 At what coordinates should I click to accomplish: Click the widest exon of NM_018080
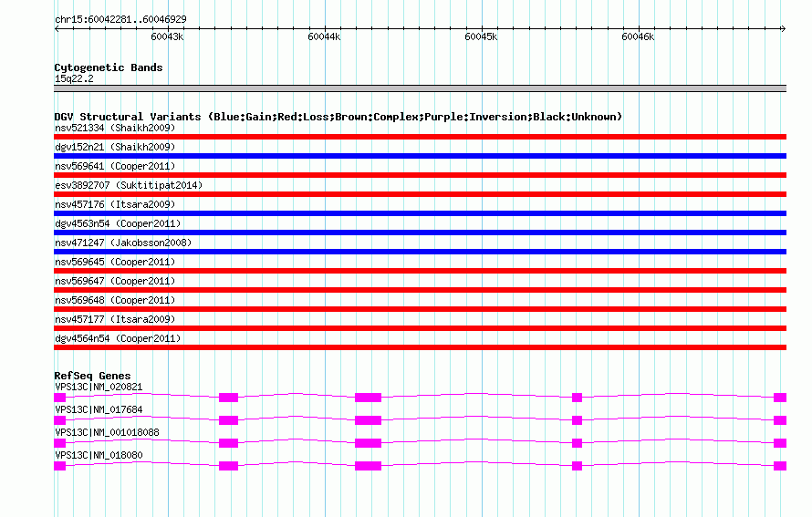369,466
